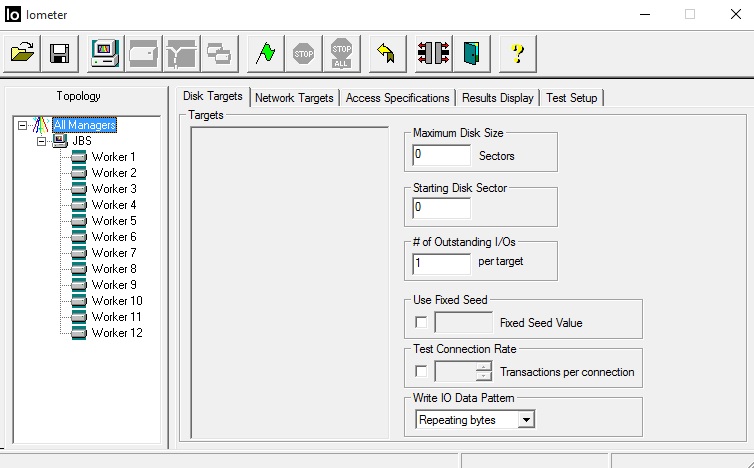Screen dimensions: 754x468
Task: Click the Outstanding I/Os per target field
Action: (441, 262)
